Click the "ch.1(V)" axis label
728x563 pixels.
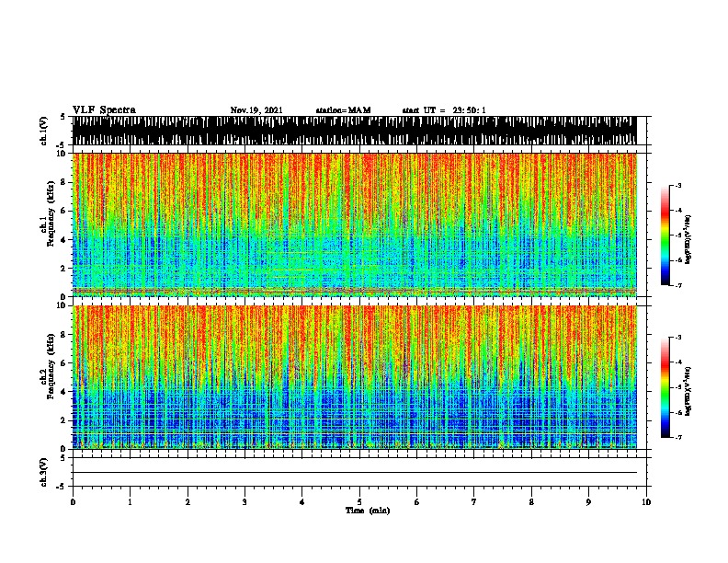[44, 132]
